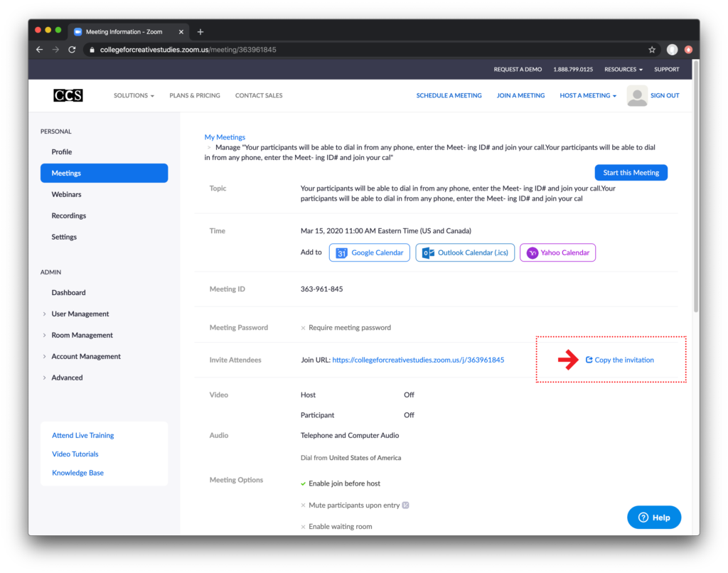Click the Start this Meeting button
728x573 pixels.
tap(631, 173)
